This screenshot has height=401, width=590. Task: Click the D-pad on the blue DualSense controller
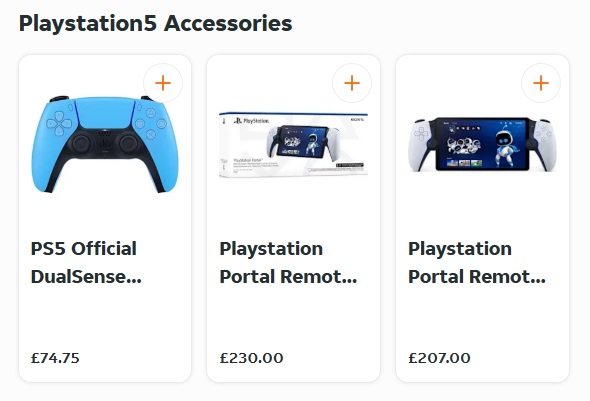tap(59, 123)
